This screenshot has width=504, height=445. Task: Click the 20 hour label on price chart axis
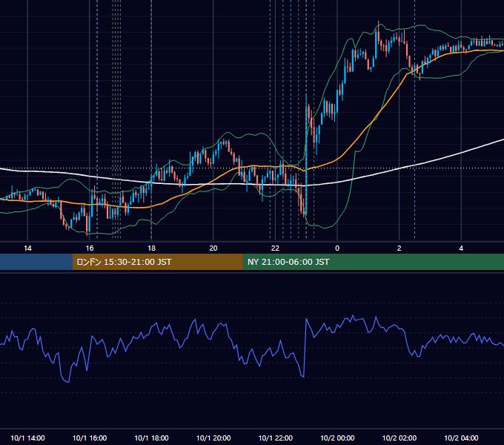pyautogui.click(x=213, y=248)
